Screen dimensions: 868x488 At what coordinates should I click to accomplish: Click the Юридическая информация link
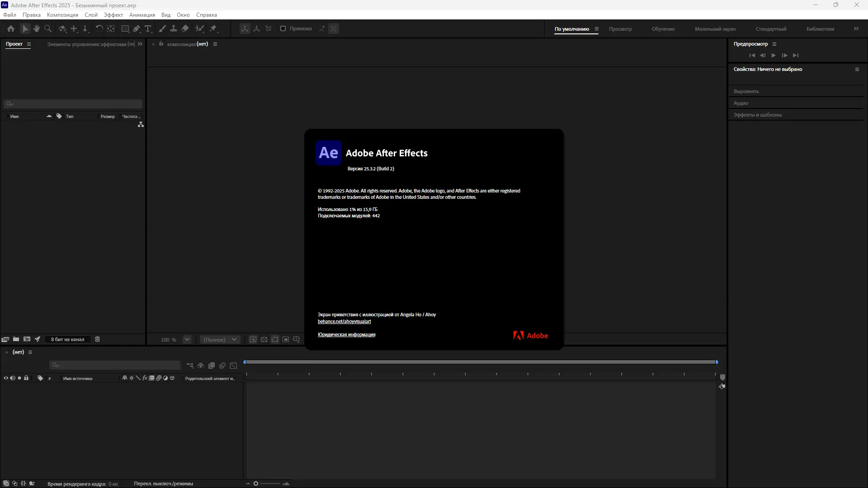coord(346,335)
